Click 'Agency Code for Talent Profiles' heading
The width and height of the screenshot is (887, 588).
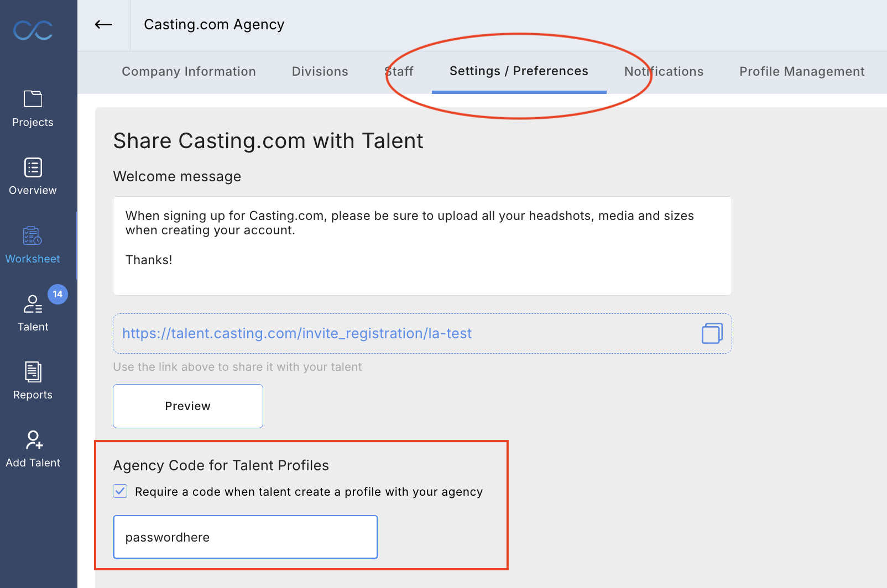(x=221, y=465)
